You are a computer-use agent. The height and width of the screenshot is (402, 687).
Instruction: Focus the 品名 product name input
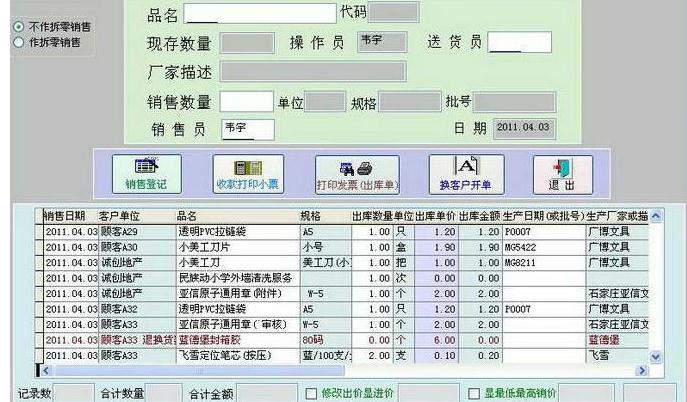pos(260,14)
